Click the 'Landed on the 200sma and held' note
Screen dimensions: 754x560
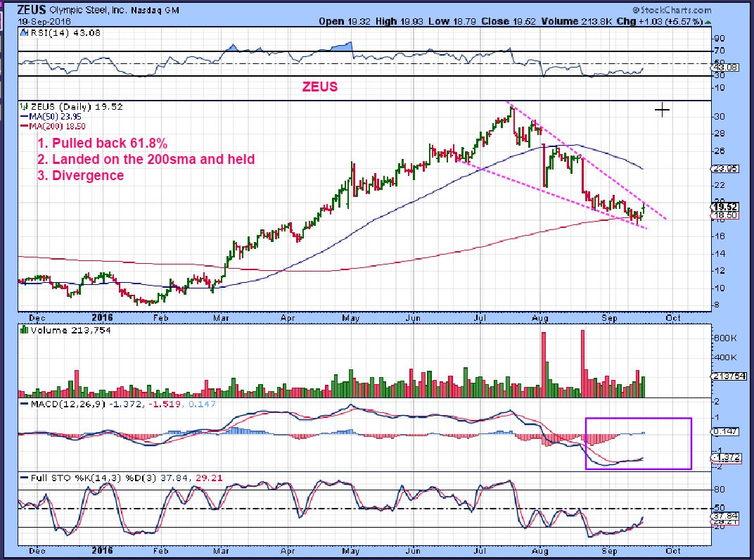pos(153,159)
